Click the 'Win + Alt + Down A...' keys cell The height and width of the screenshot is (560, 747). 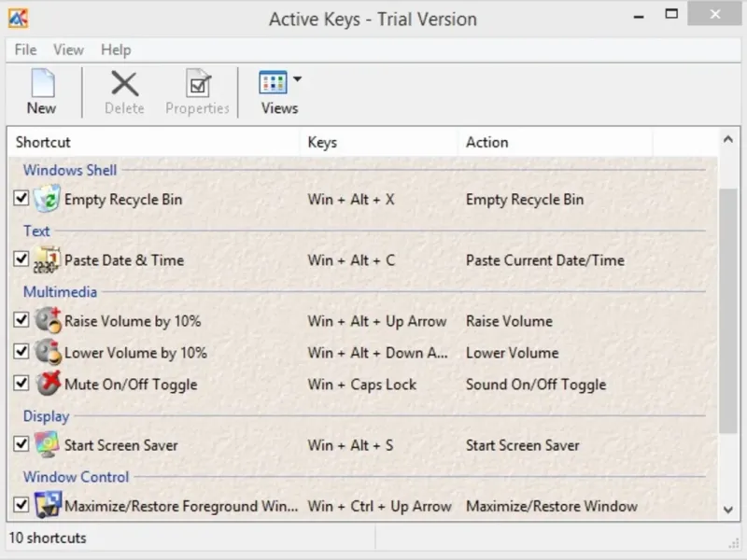[378, 353]
